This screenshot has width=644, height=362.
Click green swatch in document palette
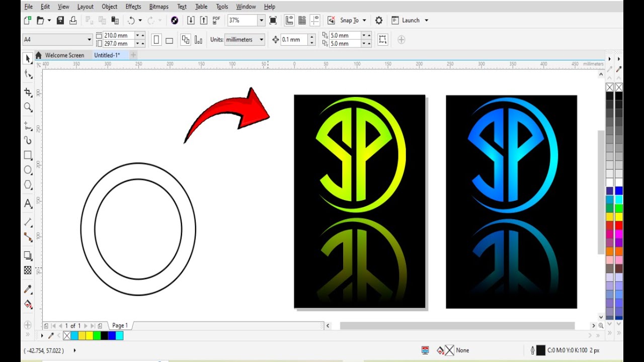[97, 336]
